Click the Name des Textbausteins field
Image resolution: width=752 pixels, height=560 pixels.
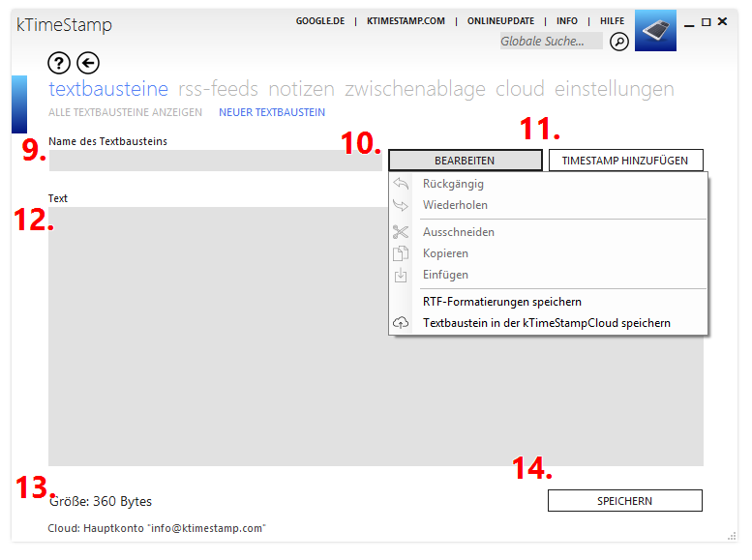[x=215, y=161]
